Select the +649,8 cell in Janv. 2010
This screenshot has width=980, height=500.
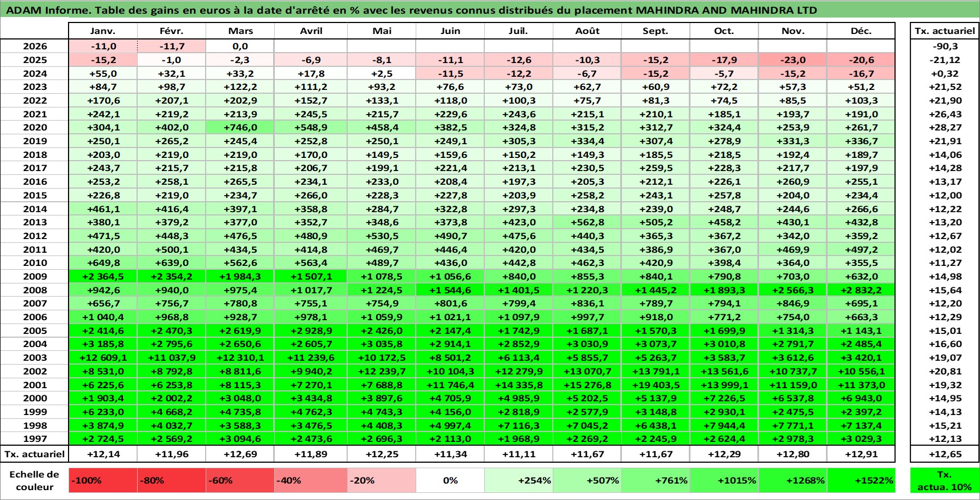point(103,263)
